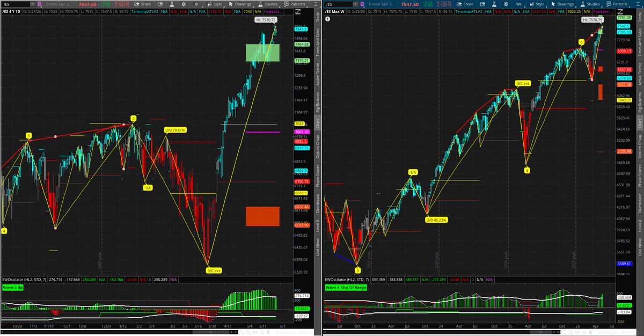Open the Drawings menu in left chart
The width and height of the screenshot is (644, 336).
pos(239,4)
